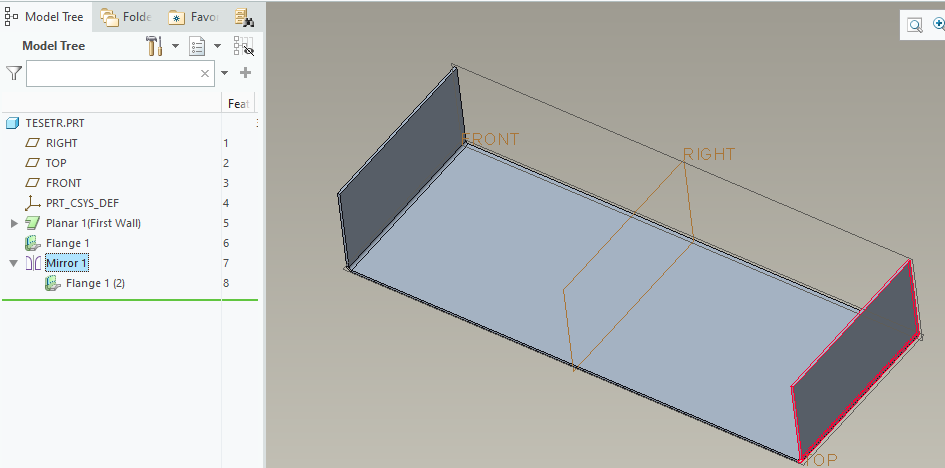Viewport: 945px width, 468px height.
Task: Click the tree columns list icon
Action: point(197,46)
